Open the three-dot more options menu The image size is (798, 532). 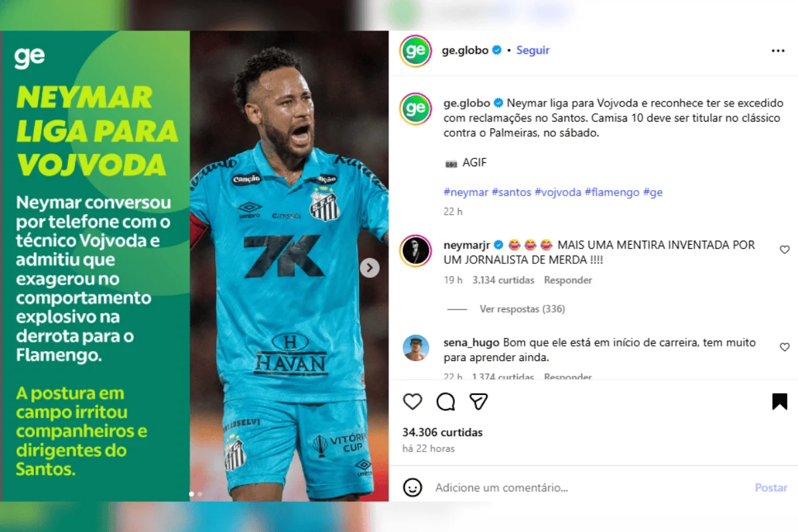pos(778,51)
